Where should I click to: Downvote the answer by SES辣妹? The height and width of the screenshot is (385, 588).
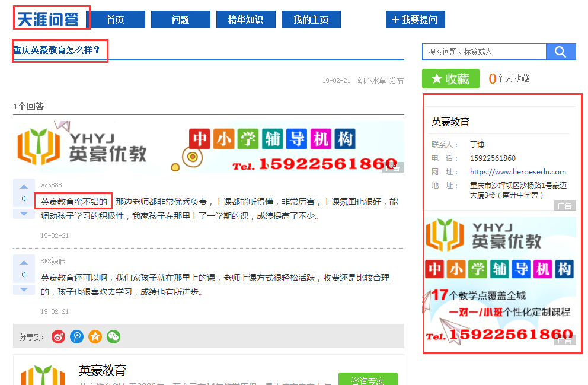point(24,289)
